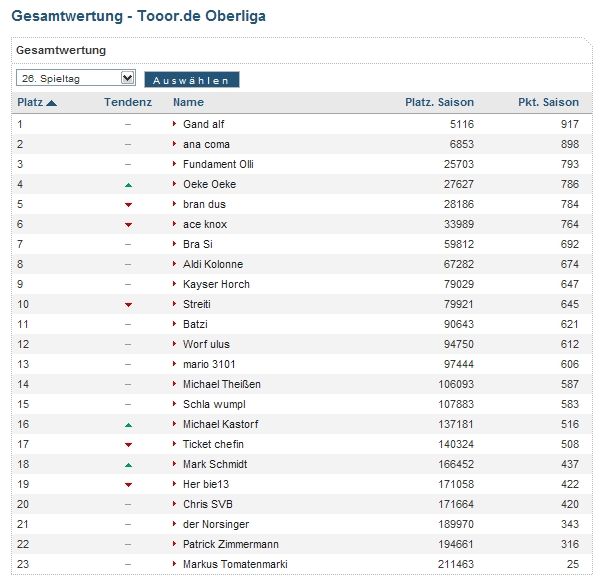Sort table by Pkt. Saison column

point(548,102)
